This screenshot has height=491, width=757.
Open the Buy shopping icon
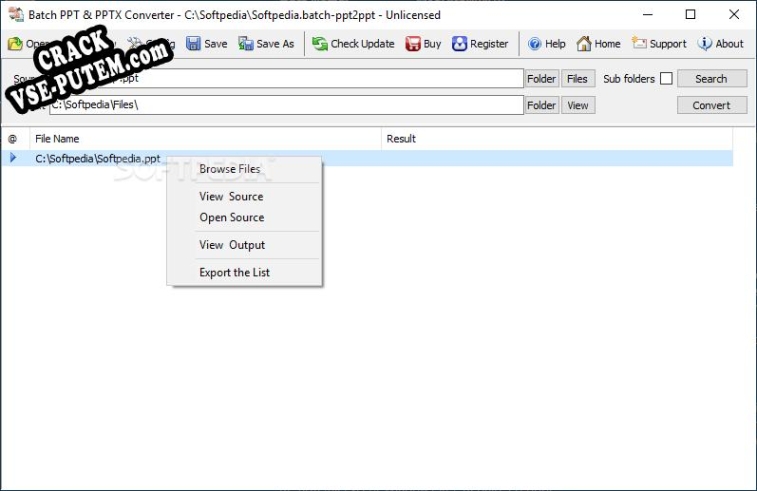click(413, 44)
